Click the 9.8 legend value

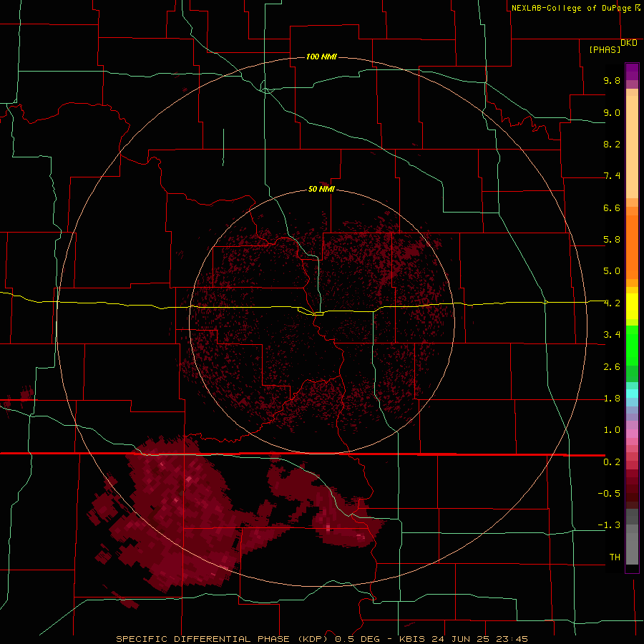point(612,80)
